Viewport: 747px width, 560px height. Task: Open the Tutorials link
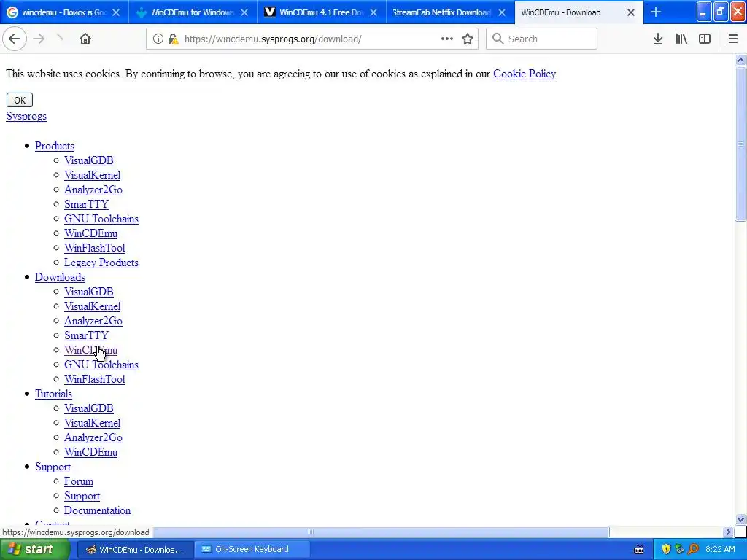coord(53,394)
